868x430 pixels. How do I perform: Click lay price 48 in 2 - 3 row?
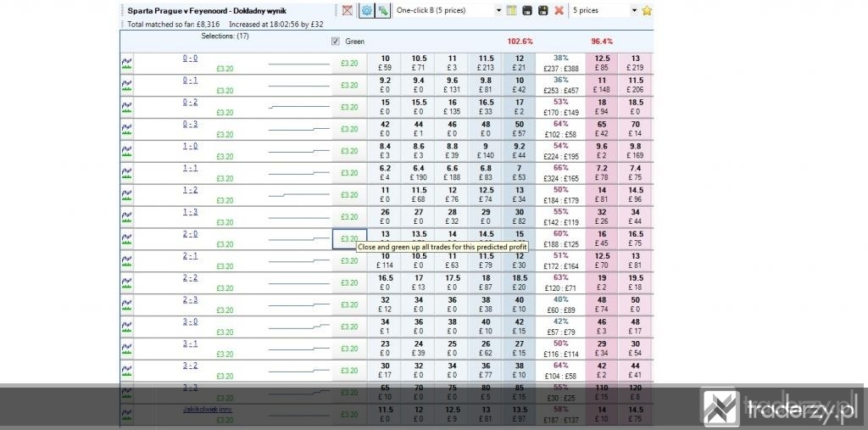coord(602,304)
